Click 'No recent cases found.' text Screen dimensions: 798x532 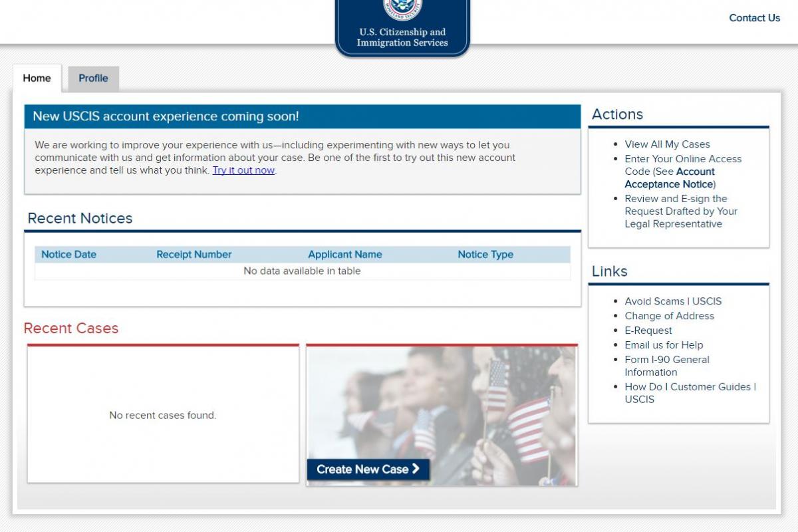[x=163, y=416]
